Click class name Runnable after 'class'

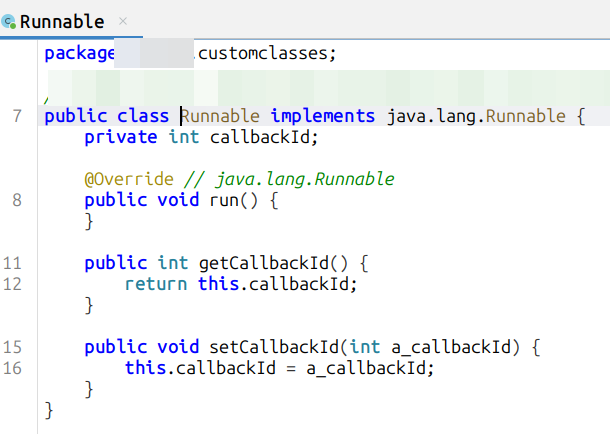click(221, 116)
